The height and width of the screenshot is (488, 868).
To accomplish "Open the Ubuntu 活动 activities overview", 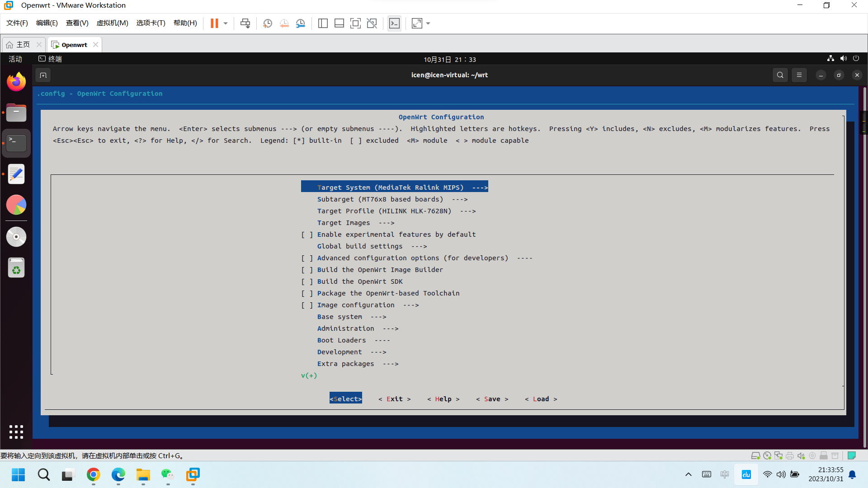I will coord(15,59).
